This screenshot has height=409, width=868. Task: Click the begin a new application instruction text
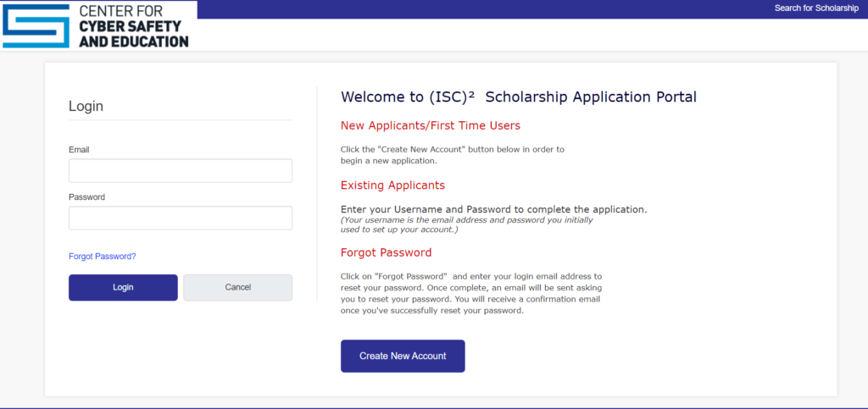[453, 155]
